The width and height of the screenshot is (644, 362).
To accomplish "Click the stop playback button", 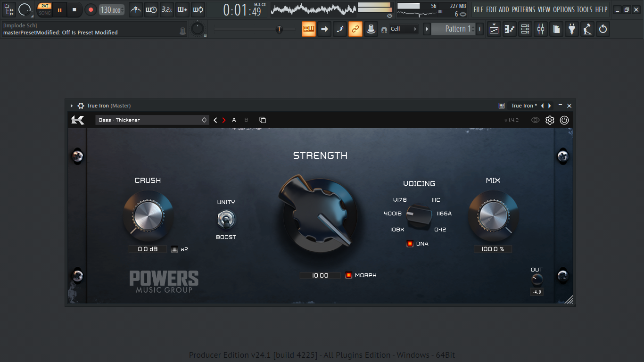I will 74,9.
